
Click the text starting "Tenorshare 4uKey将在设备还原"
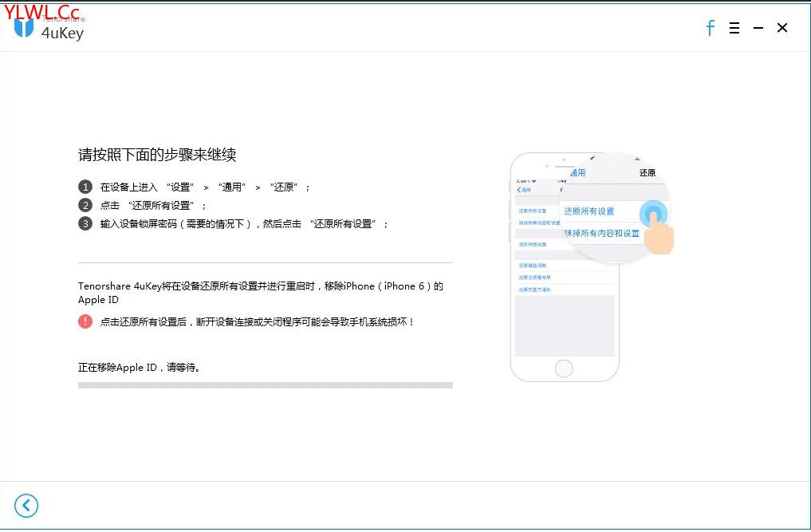[261, 293]
